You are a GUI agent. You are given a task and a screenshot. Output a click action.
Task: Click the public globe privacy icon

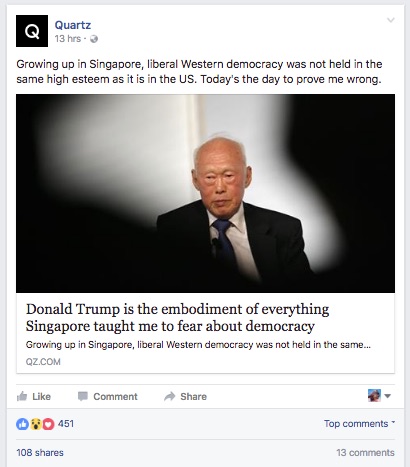click(94, 39)
